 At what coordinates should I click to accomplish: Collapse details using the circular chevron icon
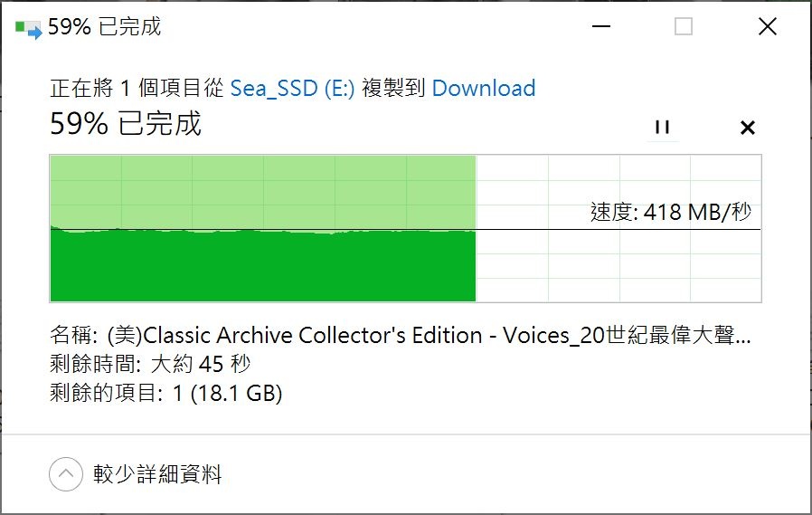(x=66, y=474)
